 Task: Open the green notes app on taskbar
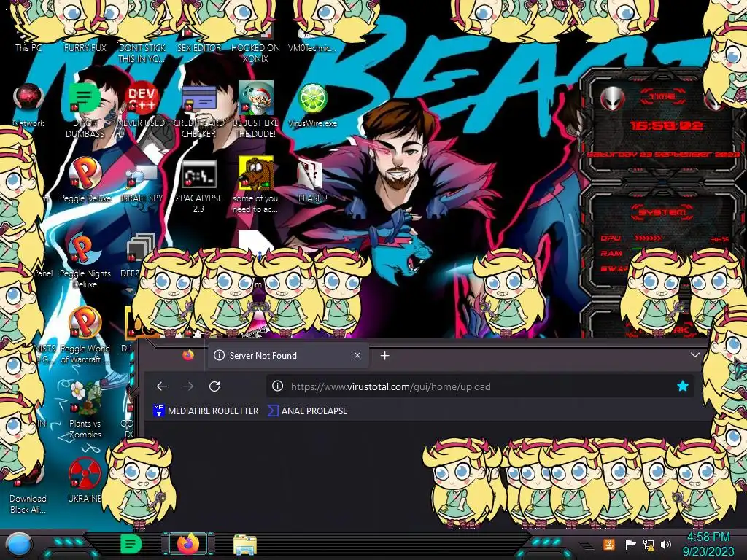[x=131, y=544]
